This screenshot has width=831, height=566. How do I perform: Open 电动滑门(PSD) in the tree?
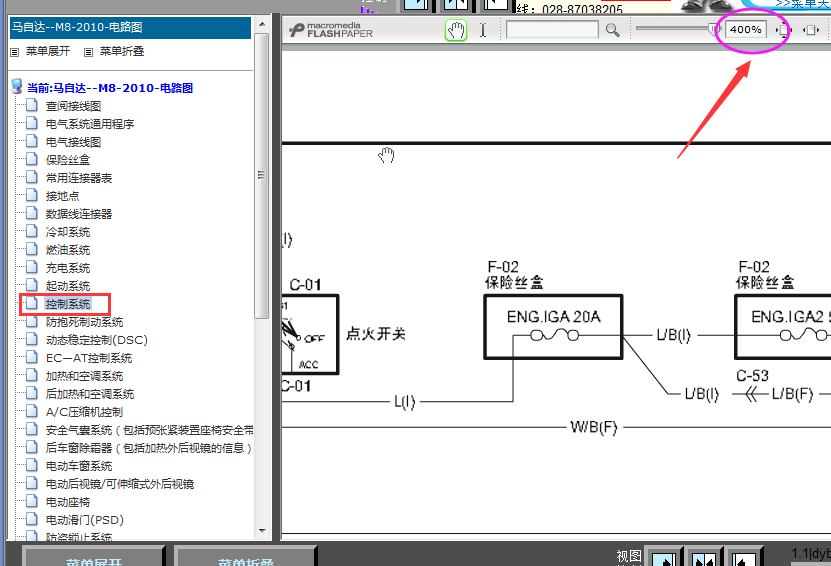point(85,520)
